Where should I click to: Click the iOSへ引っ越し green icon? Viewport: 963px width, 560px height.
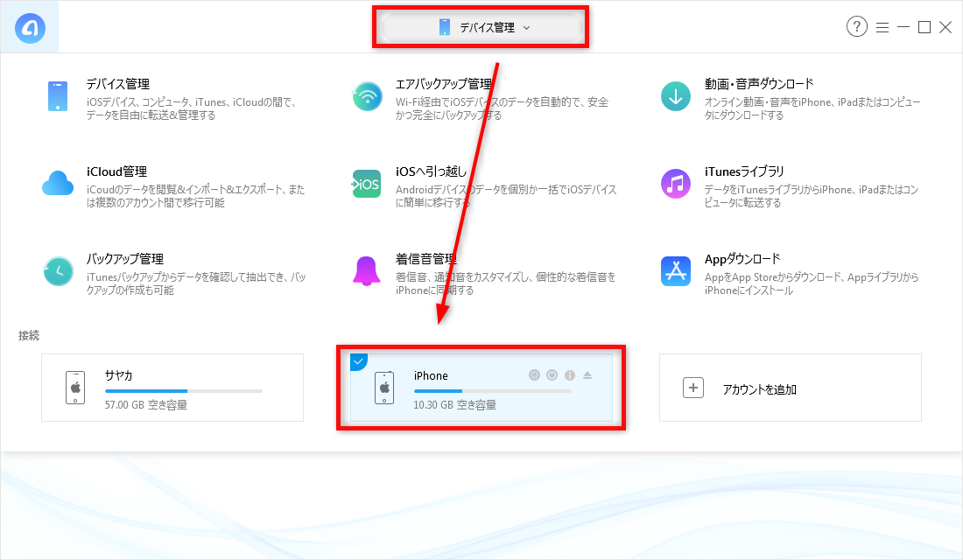tap(367, 185)
